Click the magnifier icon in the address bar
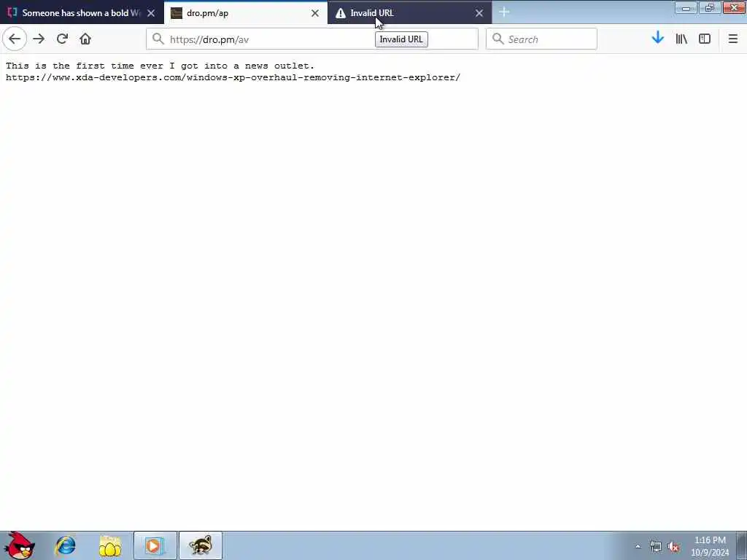The height and width of the screenshot is (560, 747). tap(158, 39)
